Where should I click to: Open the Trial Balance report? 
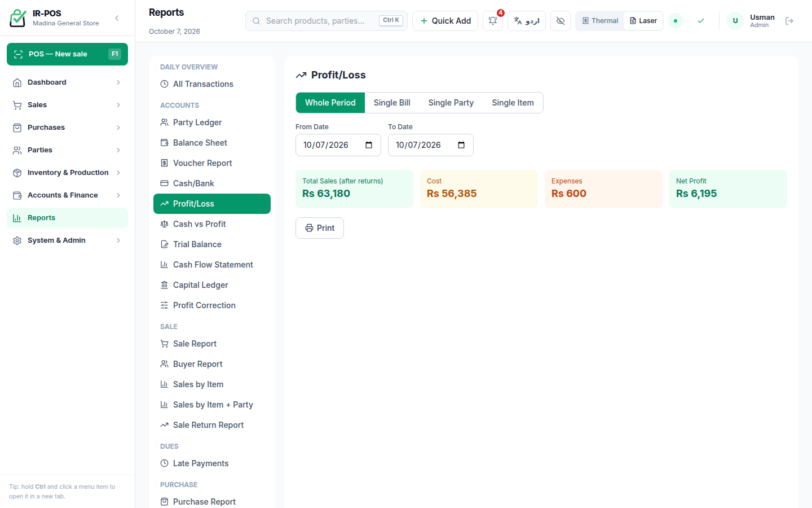coord(212,244)
